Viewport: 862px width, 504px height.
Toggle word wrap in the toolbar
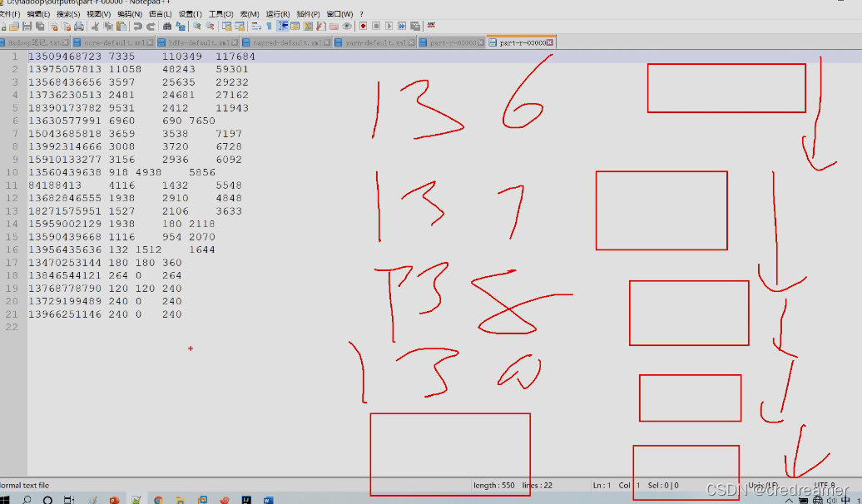point(256,26)
